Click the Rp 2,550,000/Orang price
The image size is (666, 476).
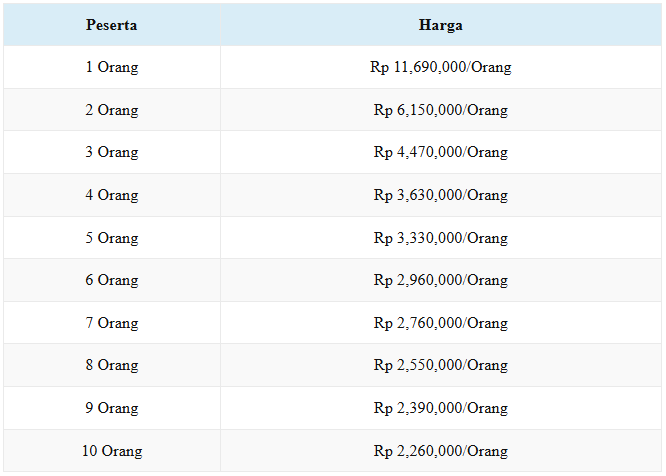click(x=441, y=365)
